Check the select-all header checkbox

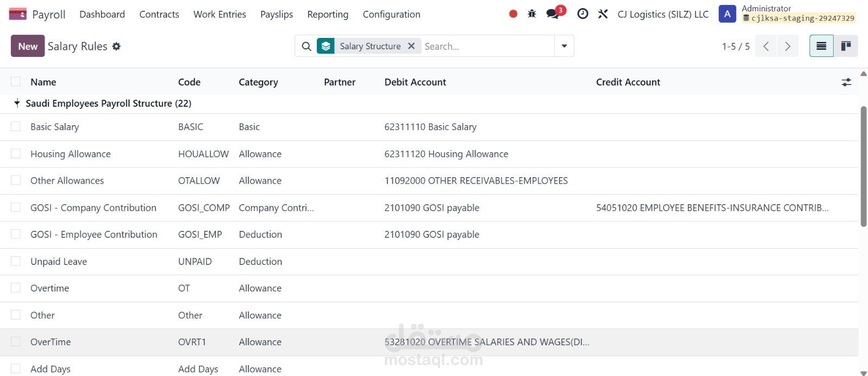[x=16, y=82]
